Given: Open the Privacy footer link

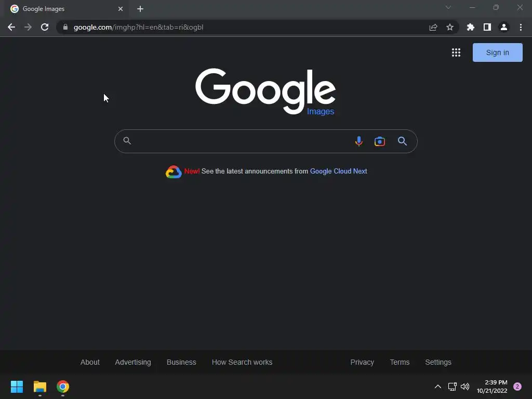Looking at the screenshot, I should coord(362,362).
